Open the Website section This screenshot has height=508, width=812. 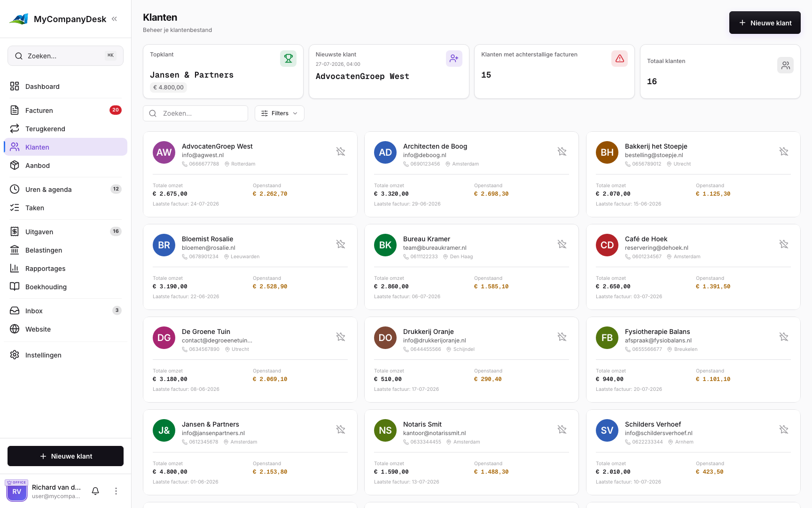(x=65, y=329)
